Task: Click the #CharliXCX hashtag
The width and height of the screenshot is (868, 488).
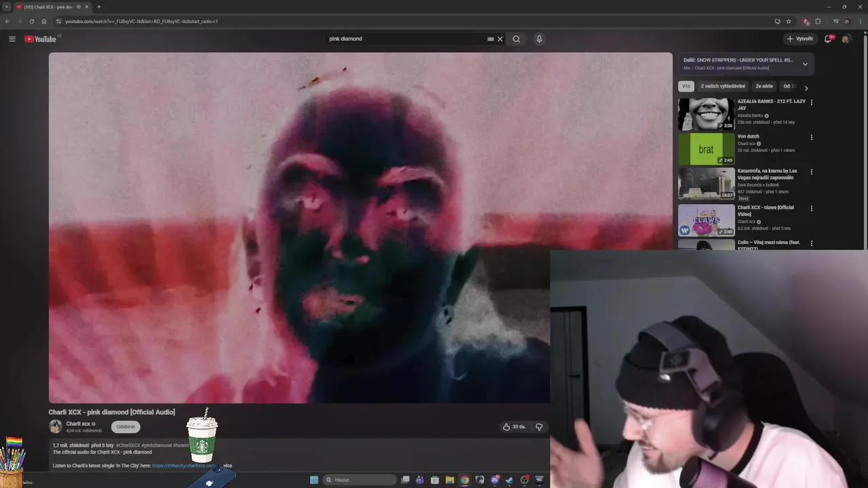Action: click(129, 445)
